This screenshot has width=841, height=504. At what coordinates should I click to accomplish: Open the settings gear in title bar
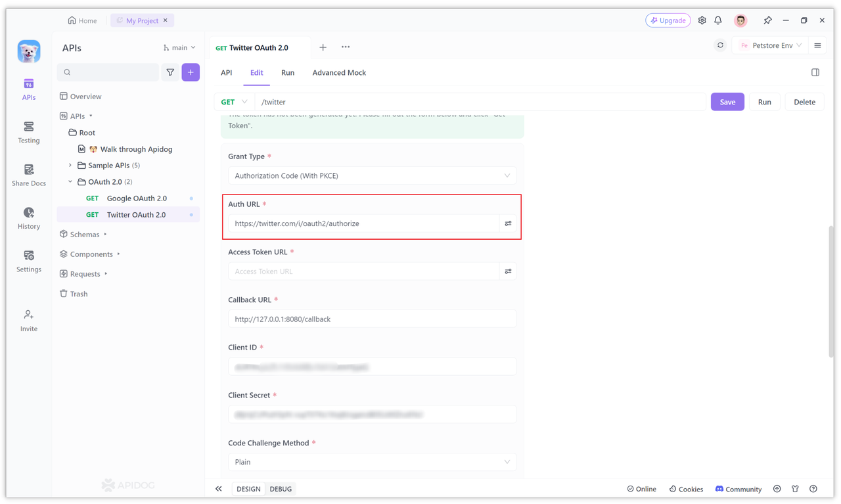click(x=702, y=20)
